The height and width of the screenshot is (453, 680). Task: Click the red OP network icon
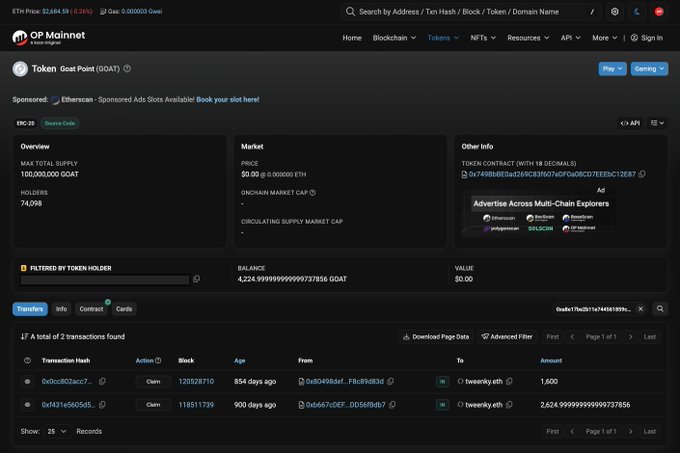click(x=659, y=12)
